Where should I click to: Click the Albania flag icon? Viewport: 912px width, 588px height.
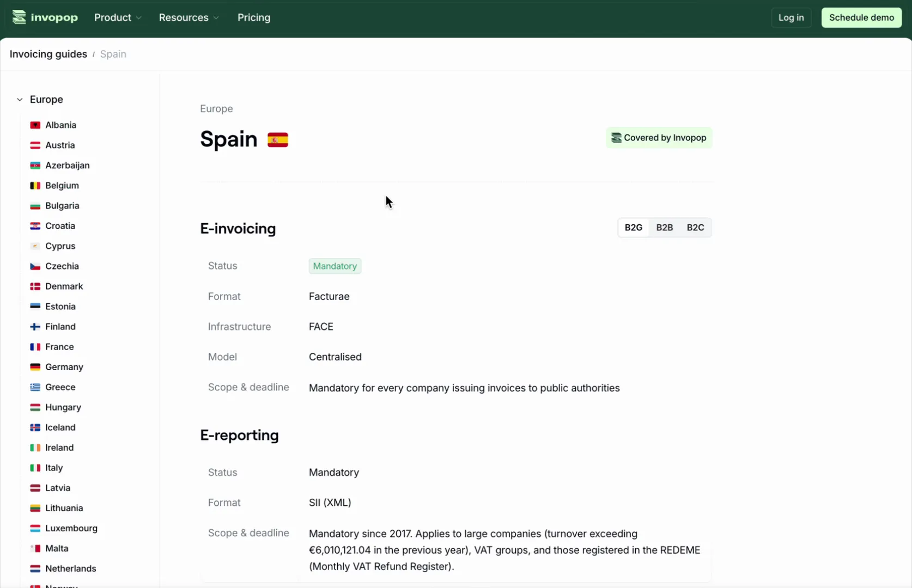click(x=35, y=125)
